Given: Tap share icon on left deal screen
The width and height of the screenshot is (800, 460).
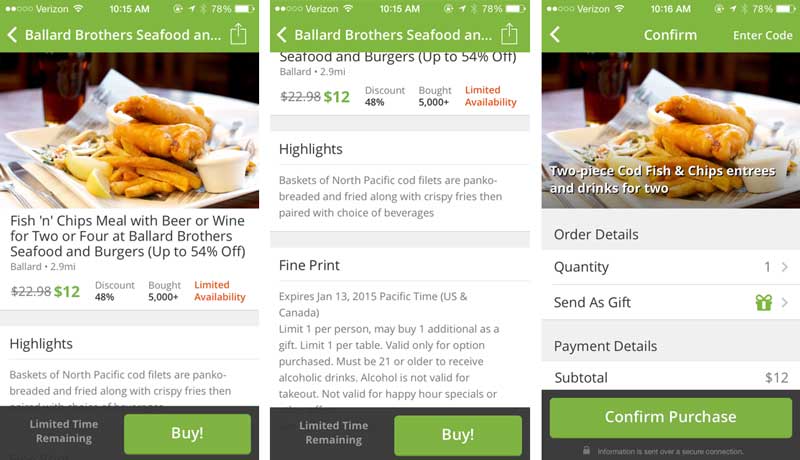Looking at the screenshot, I should (x=238, y=34).
